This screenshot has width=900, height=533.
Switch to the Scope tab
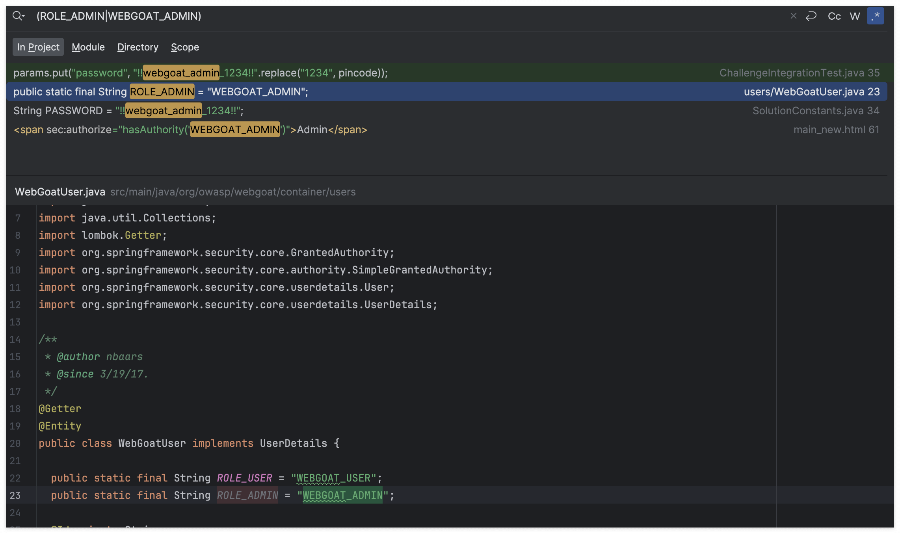(x=185, y=47)
